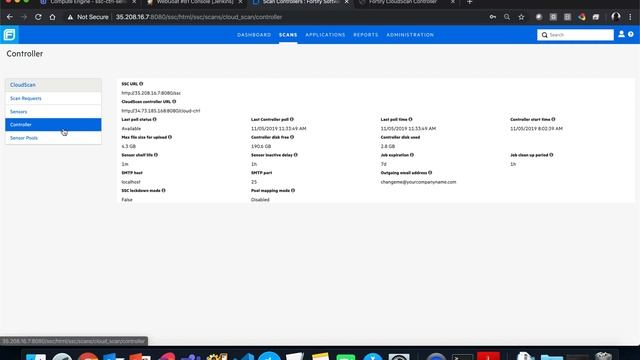Show info for Sensor shelf life
Screen dimensions: 640x360
(x=156, y=155)
